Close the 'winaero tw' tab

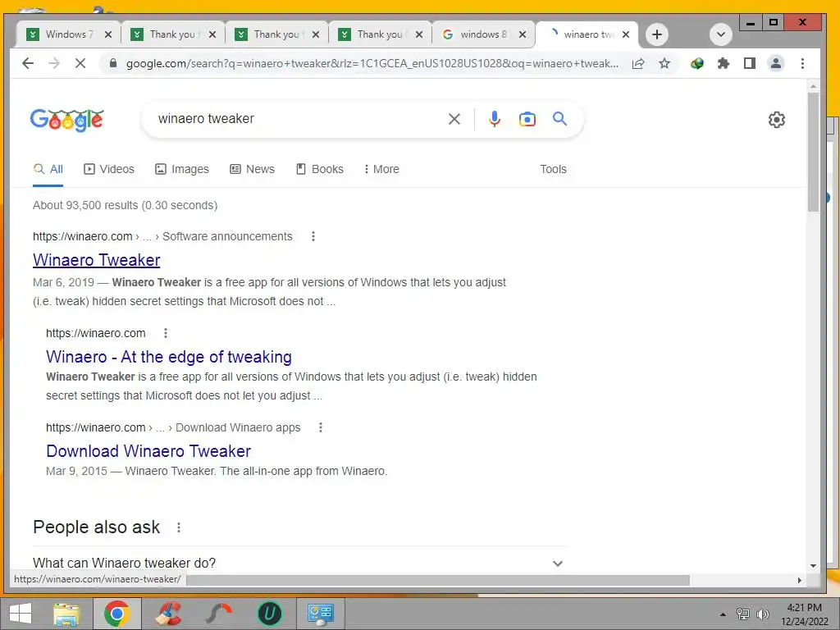point(626,34)
